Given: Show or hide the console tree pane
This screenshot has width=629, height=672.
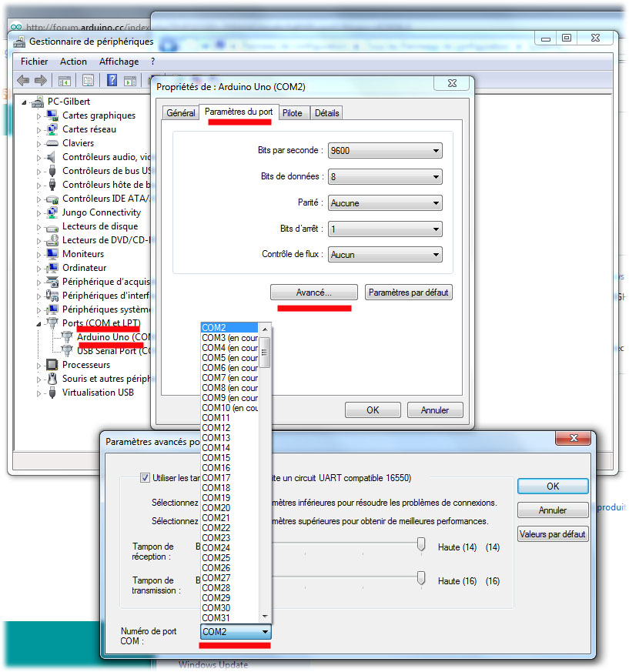Looking at the screenshot, I should (x=65, y=80).
